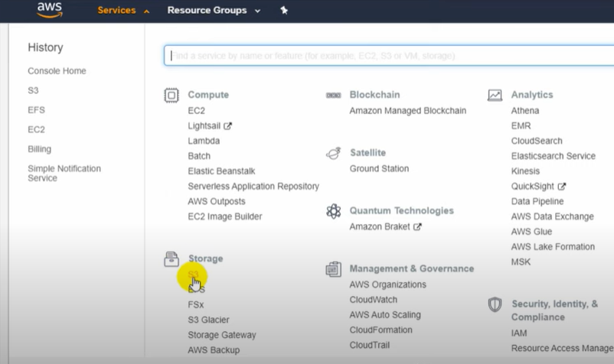Click the Satellite category icon
This screenshot has height=364, width=614.
333,154
